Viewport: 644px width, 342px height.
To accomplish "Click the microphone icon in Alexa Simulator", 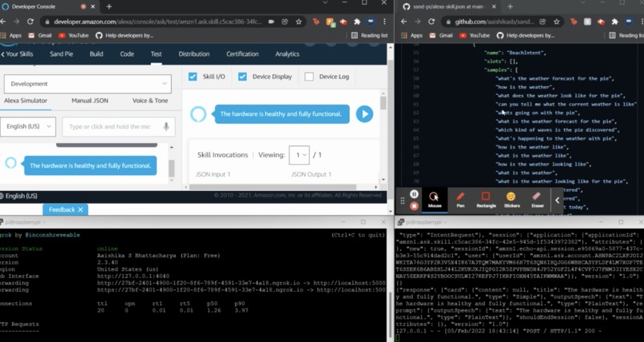I will point(166,126).
